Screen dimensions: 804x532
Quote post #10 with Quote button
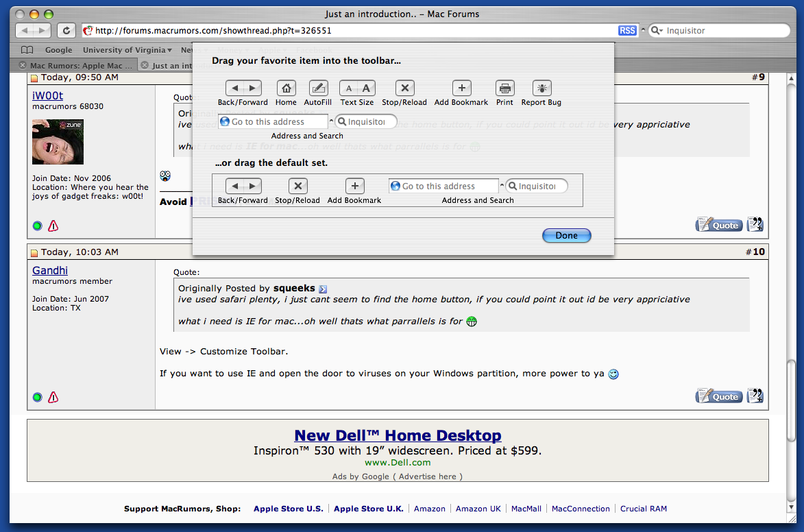(x=719, y=396)
